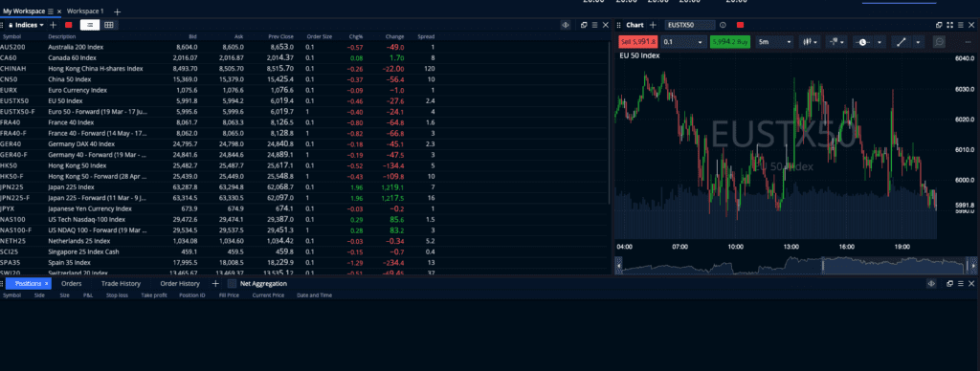Sort watchlist by the Chg% column
The height and width of the screenshot is (371, 980).
pos(356,36)
